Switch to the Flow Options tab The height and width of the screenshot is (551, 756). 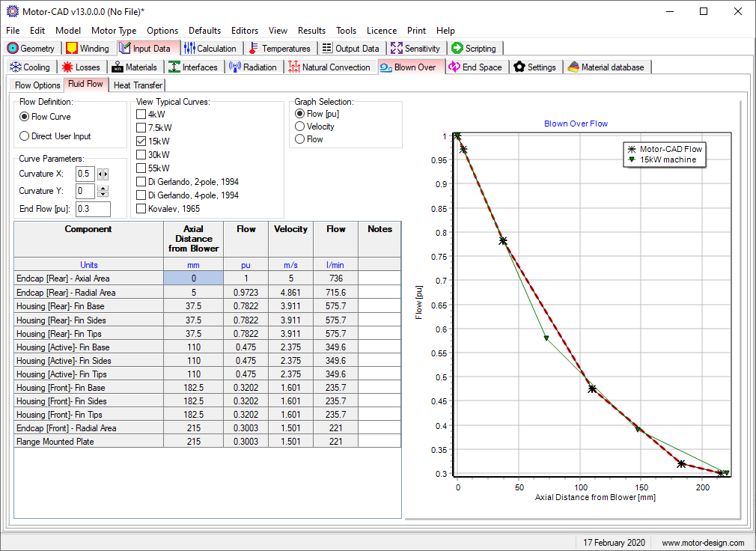pos(37,85)
